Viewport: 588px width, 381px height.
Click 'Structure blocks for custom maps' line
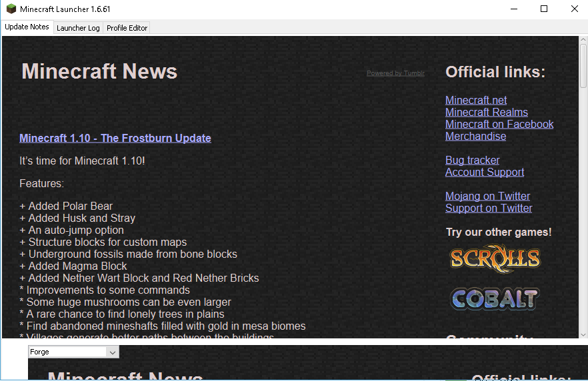point(103,242)
